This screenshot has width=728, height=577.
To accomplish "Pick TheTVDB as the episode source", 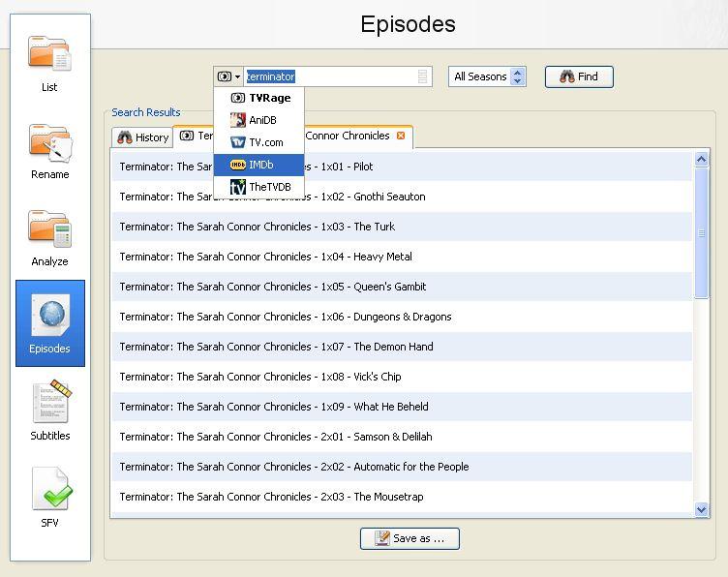I will point(259,187).
